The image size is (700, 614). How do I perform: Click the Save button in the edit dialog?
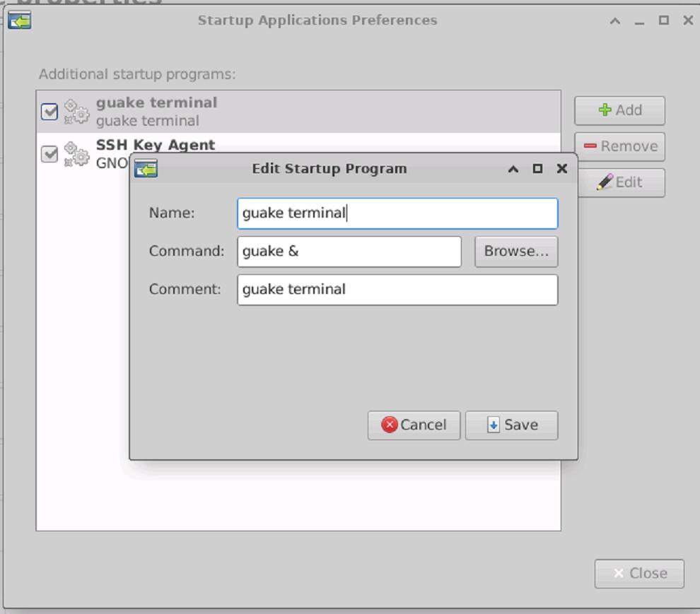click(512, 425)
